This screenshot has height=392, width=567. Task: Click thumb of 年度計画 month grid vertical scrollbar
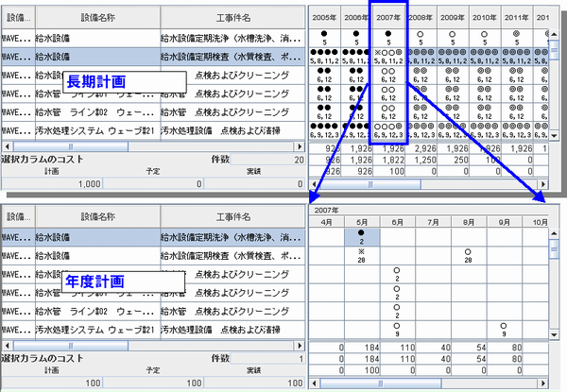coord(554,249)
